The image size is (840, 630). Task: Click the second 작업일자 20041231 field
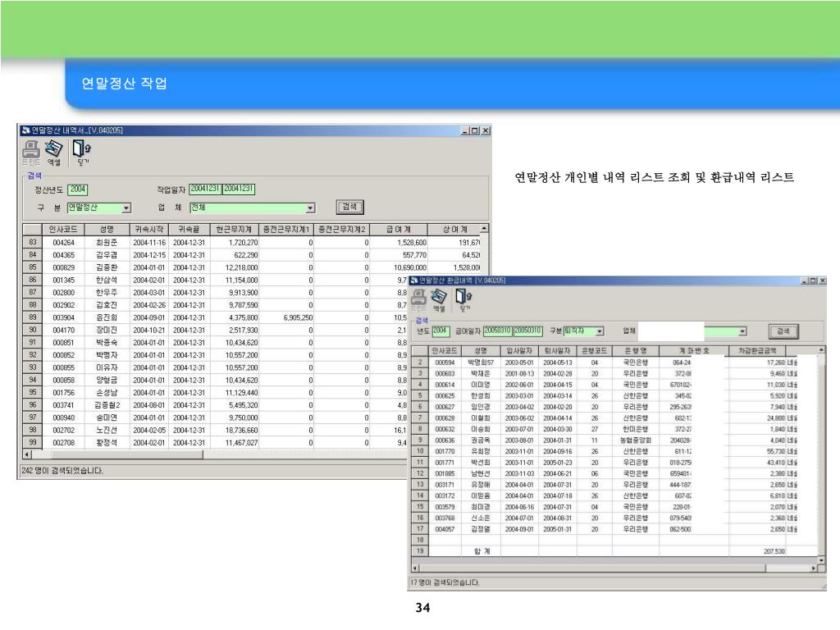coord(239,189)
